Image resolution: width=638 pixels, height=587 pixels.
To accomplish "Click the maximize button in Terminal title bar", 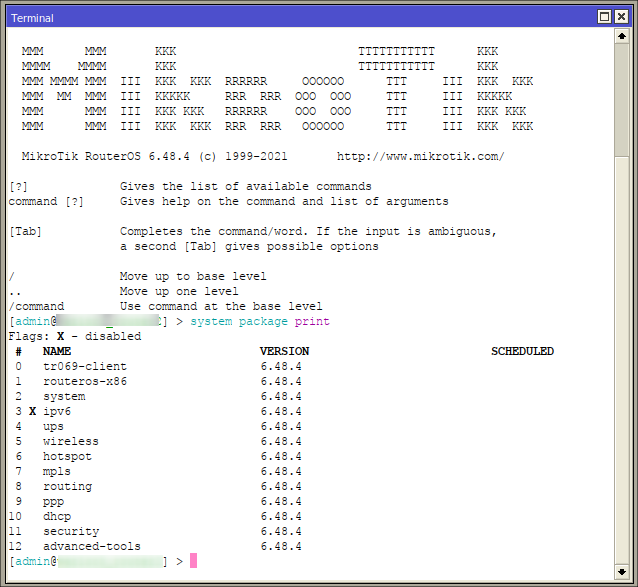I will coord(604,17).
